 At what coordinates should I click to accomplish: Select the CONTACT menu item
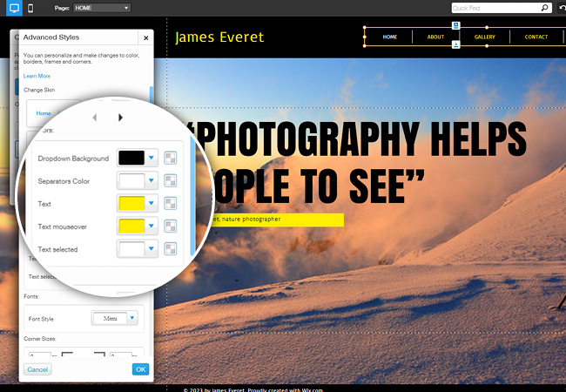point(536,37)
